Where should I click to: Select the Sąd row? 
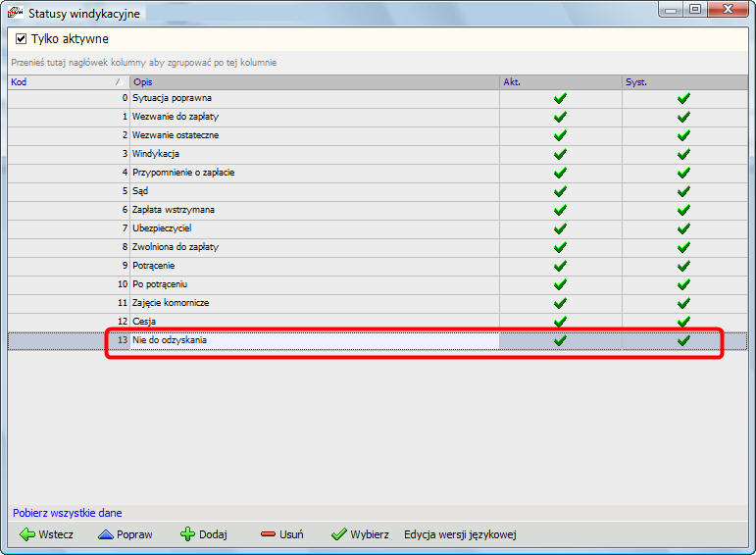pyautogui.click(x=378, y=191)
